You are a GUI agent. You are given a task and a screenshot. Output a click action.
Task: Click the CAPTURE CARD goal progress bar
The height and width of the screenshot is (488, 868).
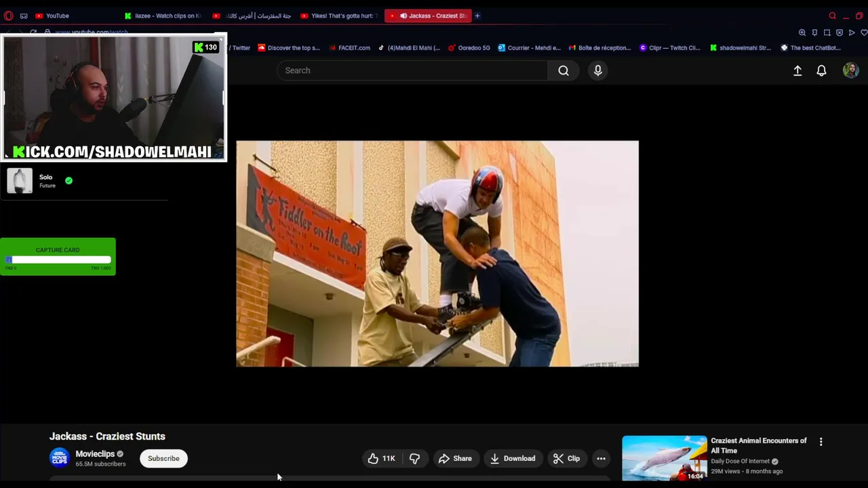tap(58, 260)
